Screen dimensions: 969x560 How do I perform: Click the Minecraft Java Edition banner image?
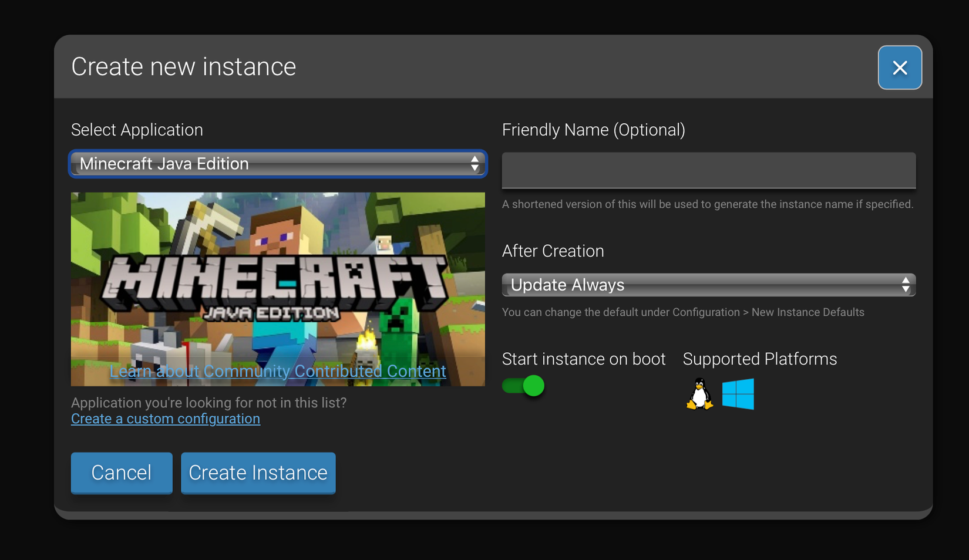(x=277, y=276)
